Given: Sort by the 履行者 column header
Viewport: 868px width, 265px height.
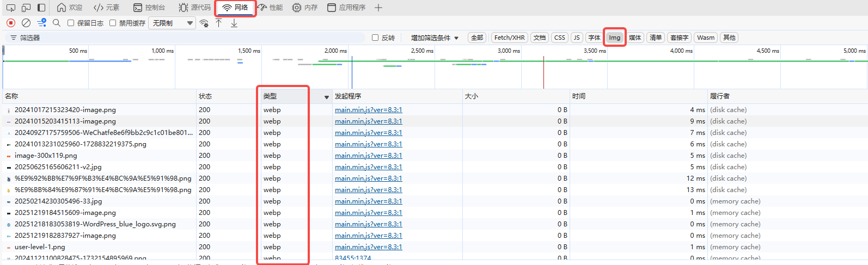Looking at the screenshot, I should (787, 96).
